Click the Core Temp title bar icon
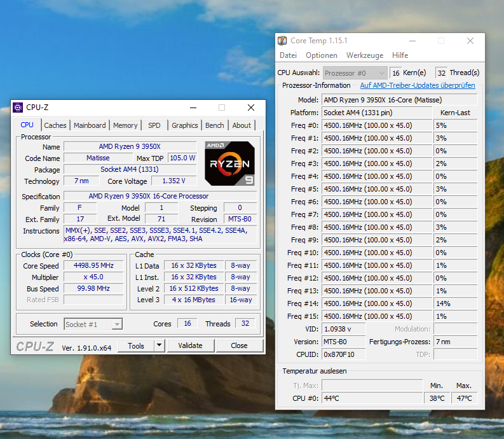This screenshot has width=504, height=439. pos(282,41)
